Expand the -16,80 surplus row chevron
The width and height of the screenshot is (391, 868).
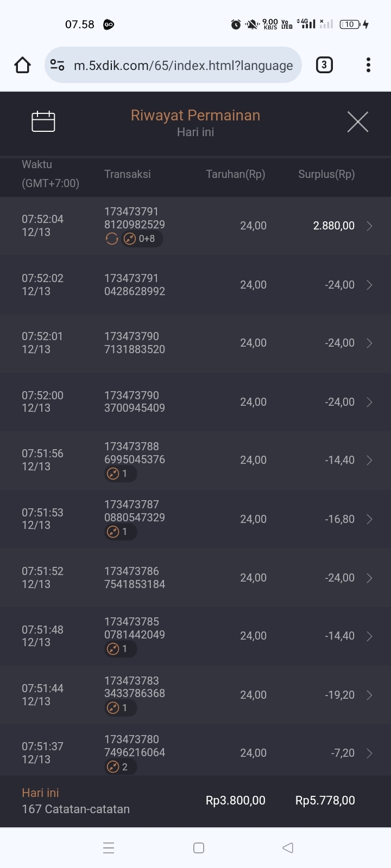pos(369,519)
